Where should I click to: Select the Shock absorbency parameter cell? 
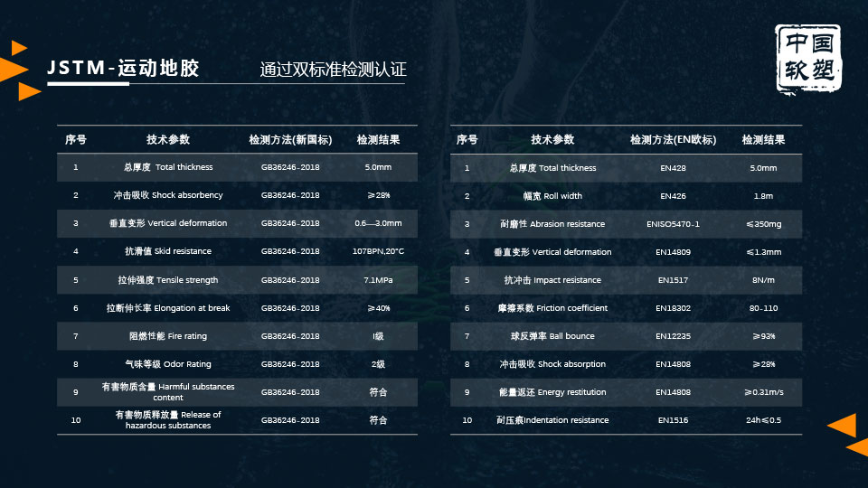(168, 195)
